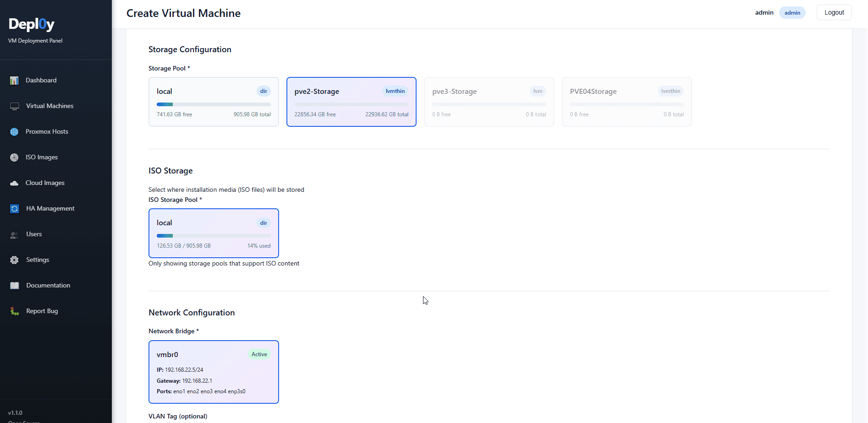Click the Cloud Images cloud icon
868x423 pixels.
tap(14, 183)
